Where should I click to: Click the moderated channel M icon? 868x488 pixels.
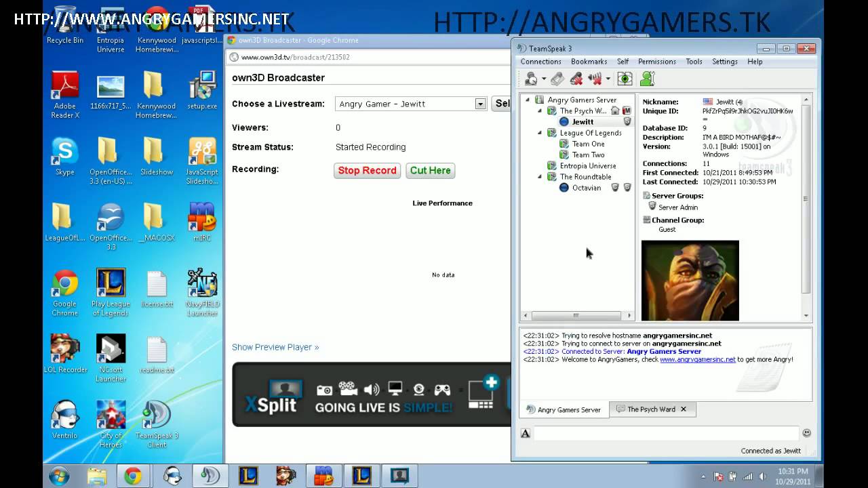627,110
